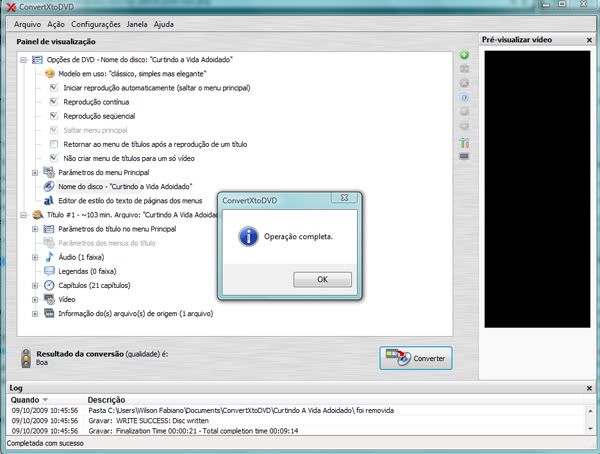Open the Configurações menu
The image size is (600, 454).
coord(96,24)
